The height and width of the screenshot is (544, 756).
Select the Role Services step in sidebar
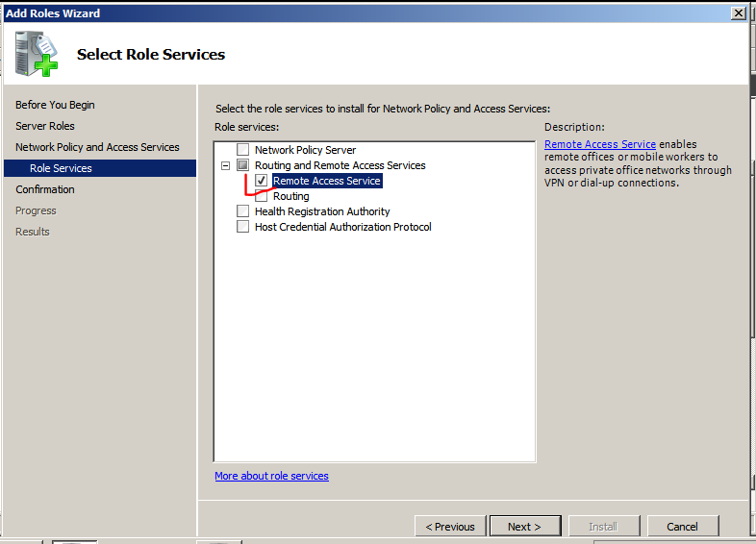[x=61, y=168]
